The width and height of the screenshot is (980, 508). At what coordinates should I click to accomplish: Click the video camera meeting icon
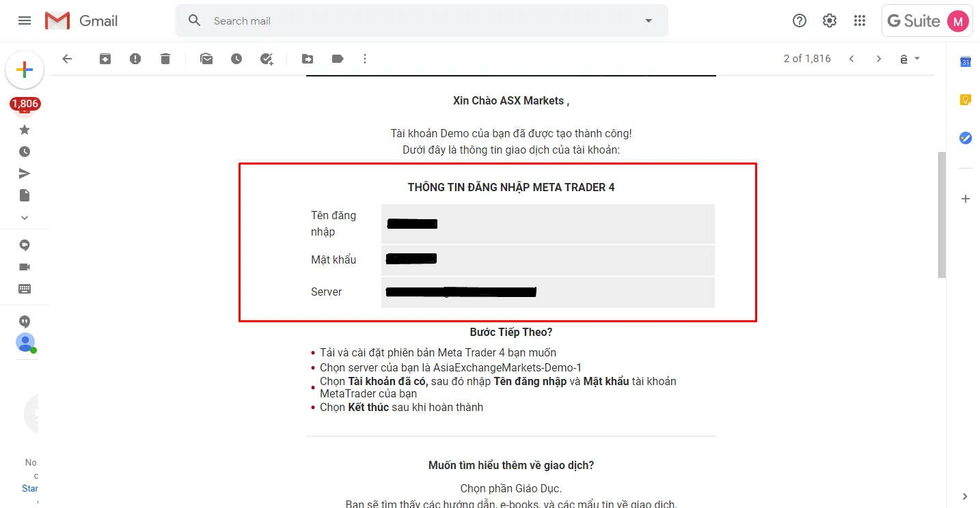25,267
